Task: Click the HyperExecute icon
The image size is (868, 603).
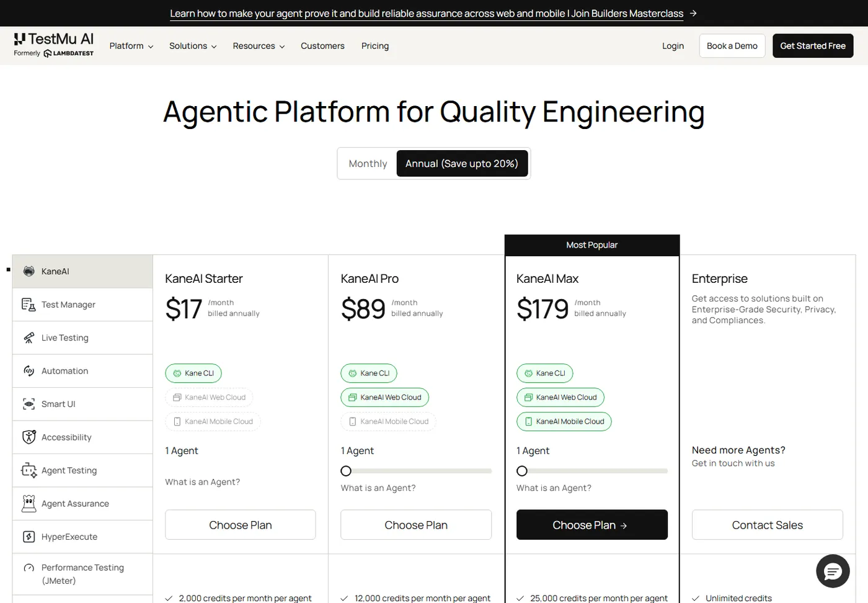Action: click(29, 537)
